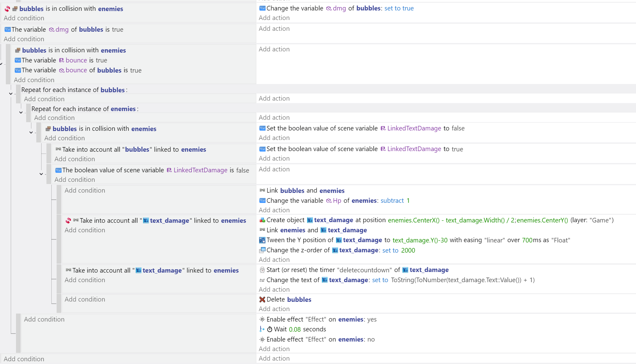This screenshot has height=364, width=636.
Task: Click the Link bubbles and enemies icon
Action: [x=262, y=190]
